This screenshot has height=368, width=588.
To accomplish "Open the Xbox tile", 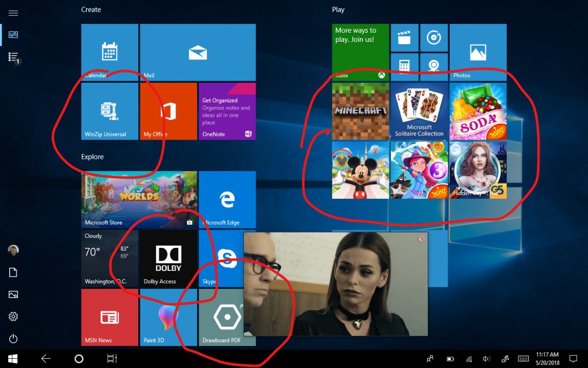I will click(360, 52).
